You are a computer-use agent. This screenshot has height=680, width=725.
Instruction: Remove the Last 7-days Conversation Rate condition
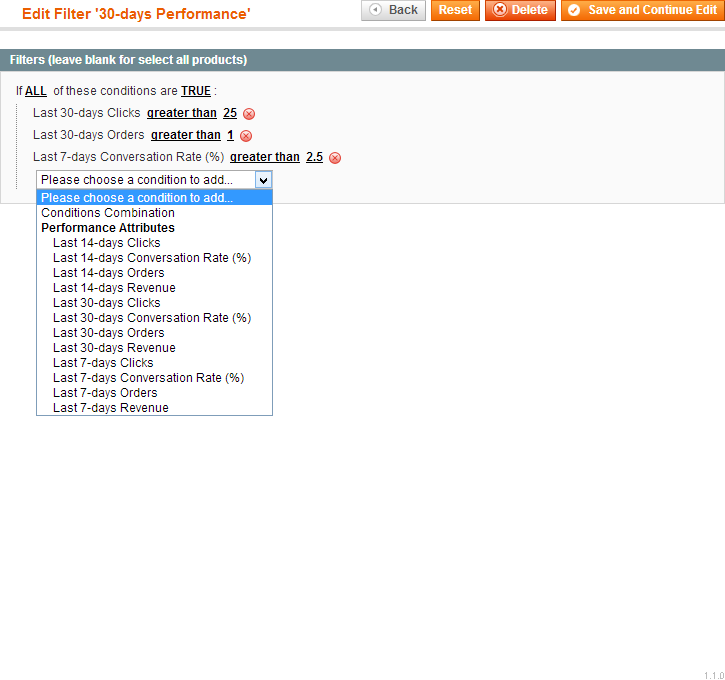335,158
